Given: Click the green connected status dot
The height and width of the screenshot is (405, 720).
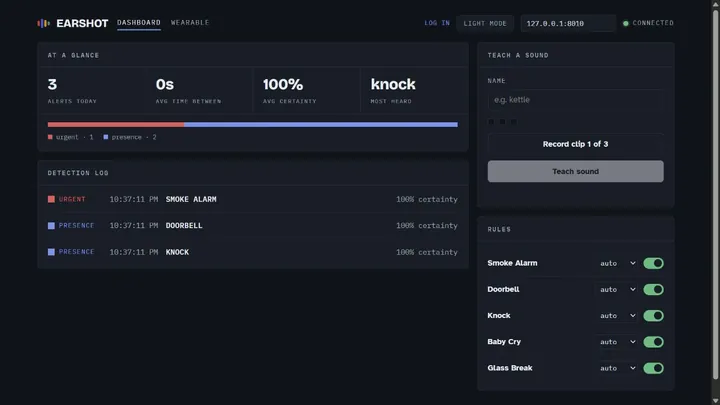Looking at the screenshot, I should click(x=625, y=23).
